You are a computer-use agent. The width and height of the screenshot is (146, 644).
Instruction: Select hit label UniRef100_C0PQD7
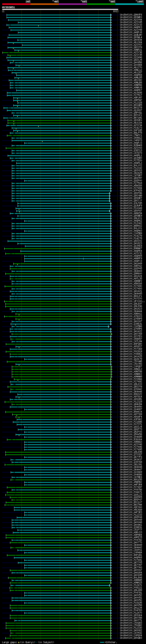[x=131, y=366]
